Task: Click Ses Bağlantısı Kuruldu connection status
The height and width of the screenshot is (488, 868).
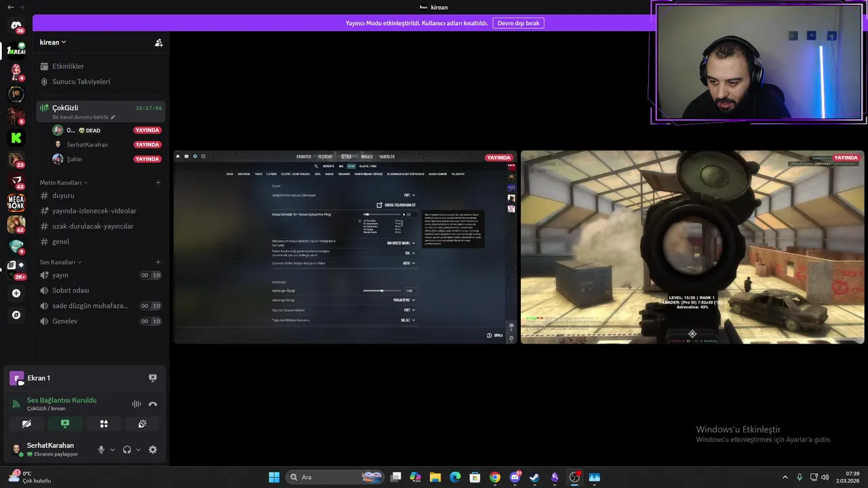Action: (62, 400)
